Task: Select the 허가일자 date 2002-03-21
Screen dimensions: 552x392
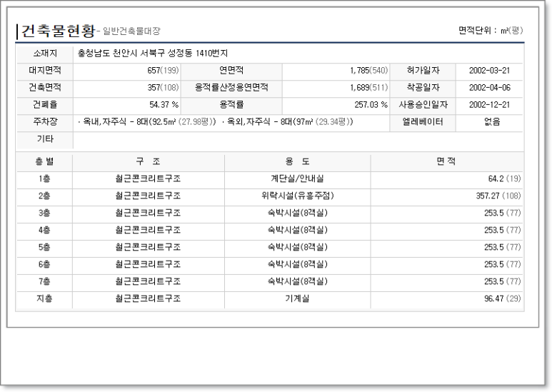Action: coord(489,71)
